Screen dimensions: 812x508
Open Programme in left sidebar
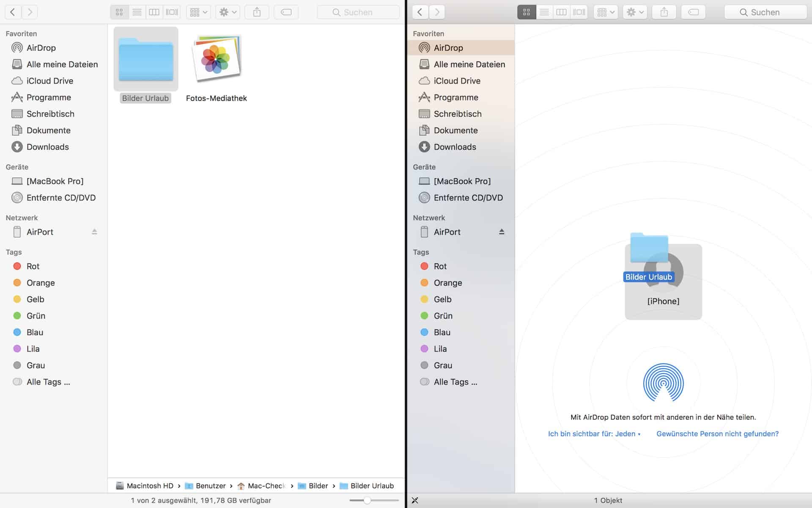[x=54, y=97]
